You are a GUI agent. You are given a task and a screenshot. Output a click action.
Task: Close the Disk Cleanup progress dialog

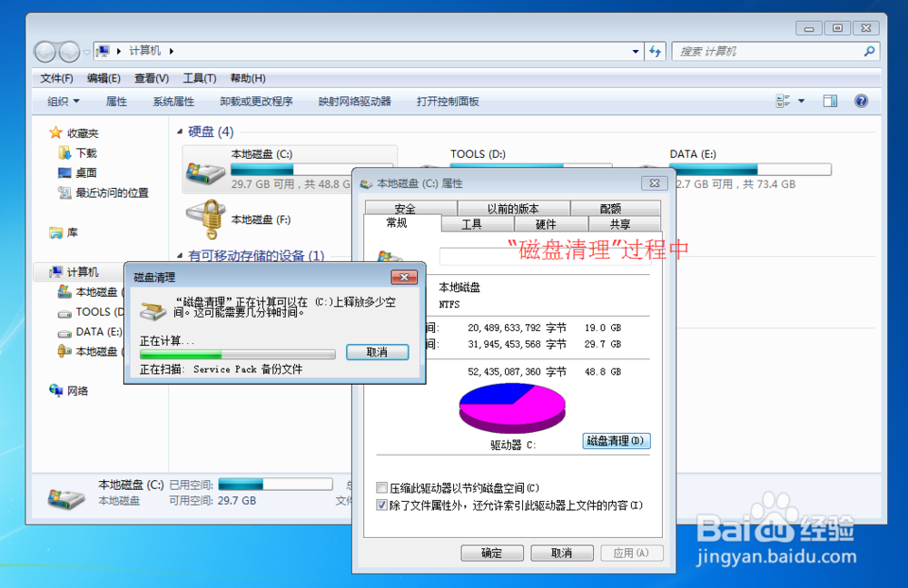404,278
